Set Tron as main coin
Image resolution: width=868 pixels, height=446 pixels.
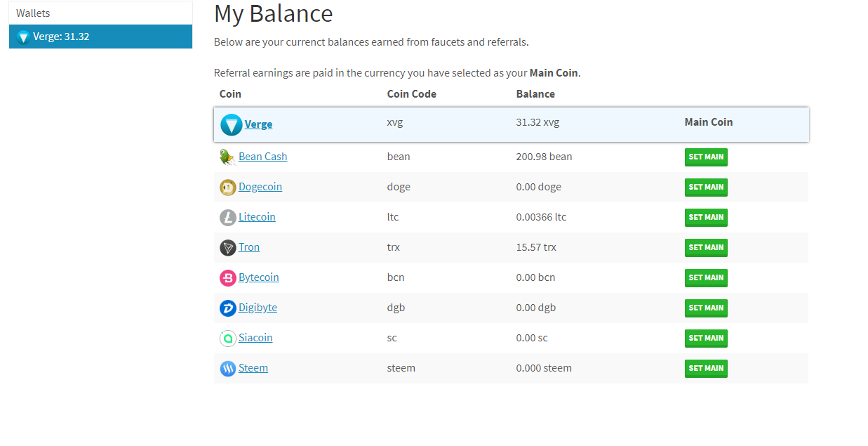(x=706, y=248)
